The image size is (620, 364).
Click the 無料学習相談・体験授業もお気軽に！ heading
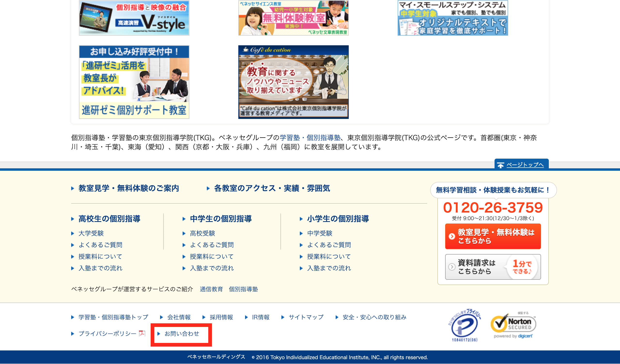[x=493, y=190]
